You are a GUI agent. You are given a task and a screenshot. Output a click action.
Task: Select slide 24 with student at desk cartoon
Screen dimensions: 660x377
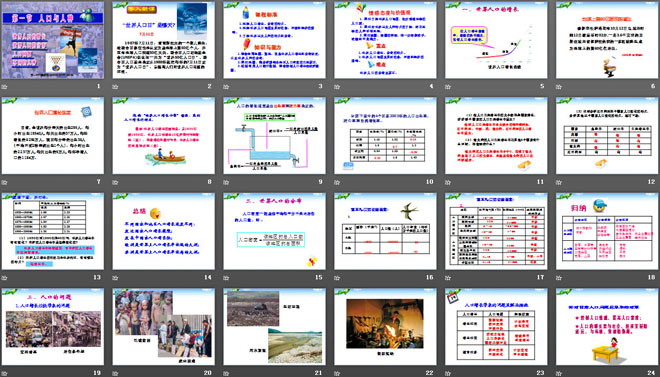607,327
